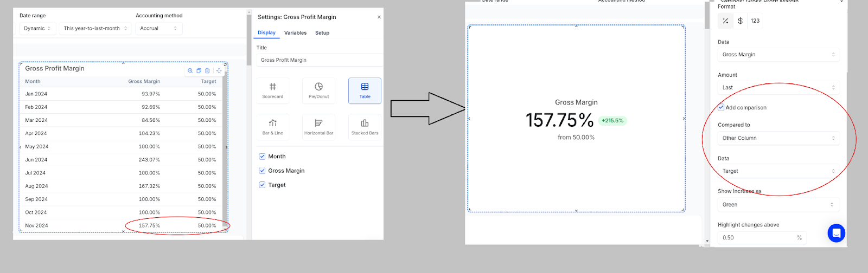The image size is (868, 273).
Task: Toggle the Month column checkbox
Action: pos(262,156)
